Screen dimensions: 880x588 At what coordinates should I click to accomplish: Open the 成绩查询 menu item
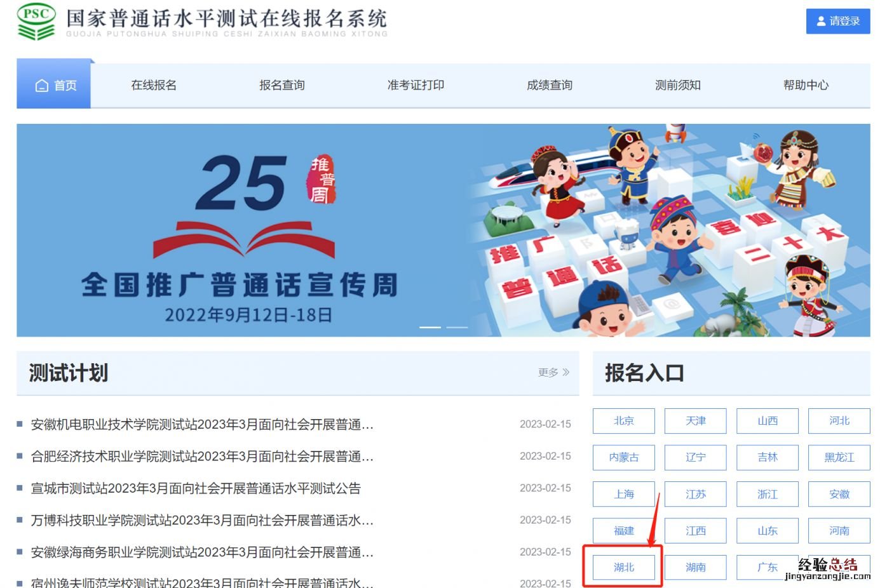point(550,85)
